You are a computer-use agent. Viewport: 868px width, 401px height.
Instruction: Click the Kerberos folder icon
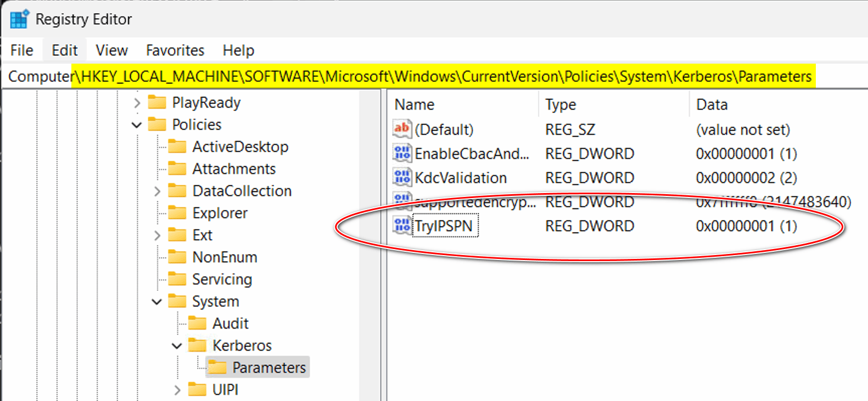coord(197,345)
